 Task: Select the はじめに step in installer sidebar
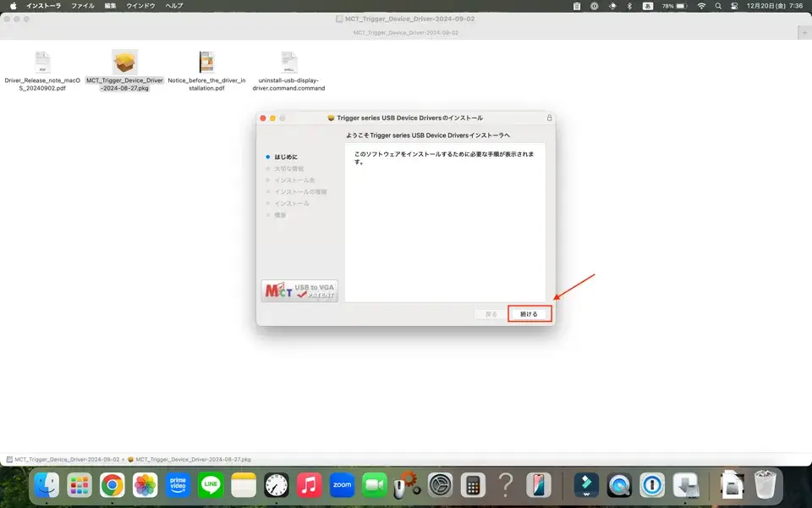286,157
